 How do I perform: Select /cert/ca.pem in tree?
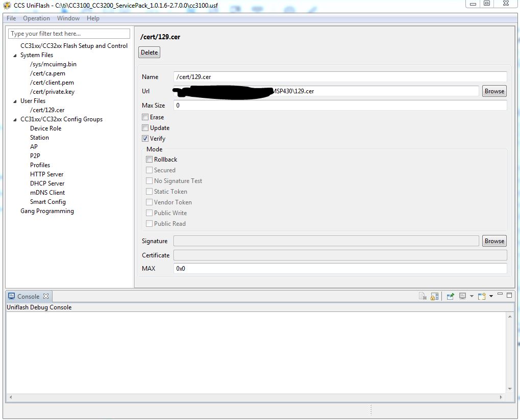[47, 73]
